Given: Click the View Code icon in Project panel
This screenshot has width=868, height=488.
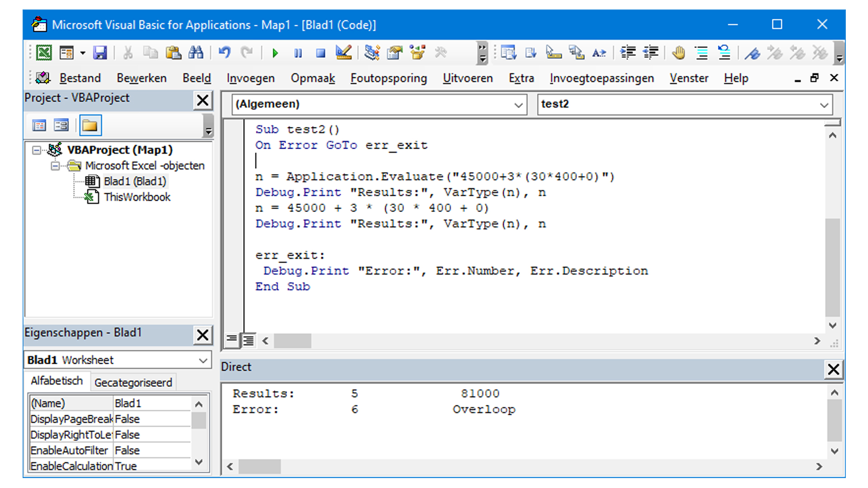Looking at the screenshot, I should [x=39, y=125].
